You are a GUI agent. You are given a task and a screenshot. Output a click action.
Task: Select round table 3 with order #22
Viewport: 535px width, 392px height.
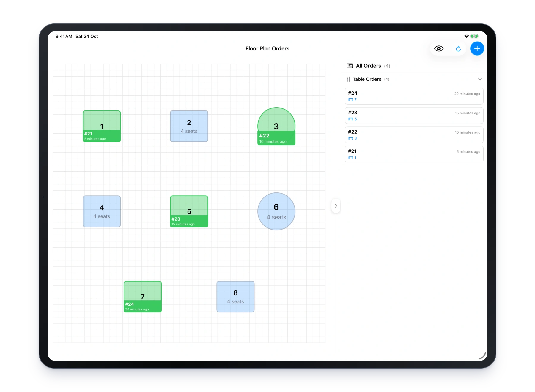click(x=276, y=126)
